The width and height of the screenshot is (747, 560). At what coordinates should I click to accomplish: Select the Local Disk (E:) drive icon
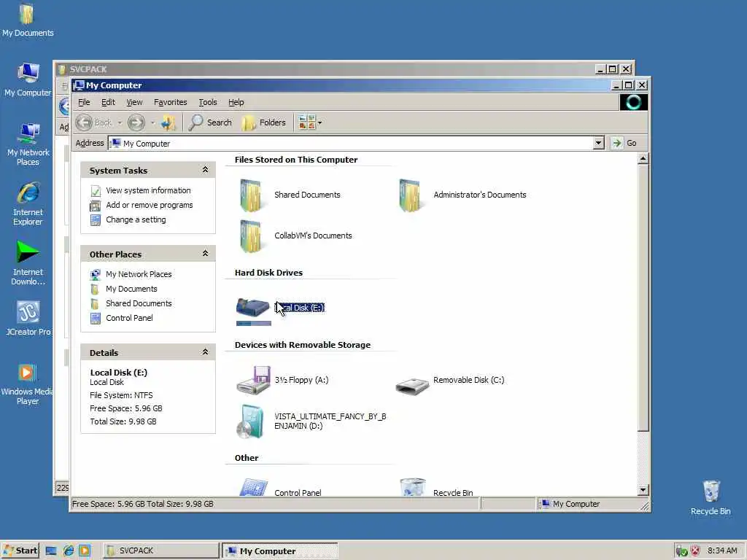[253, 308]
